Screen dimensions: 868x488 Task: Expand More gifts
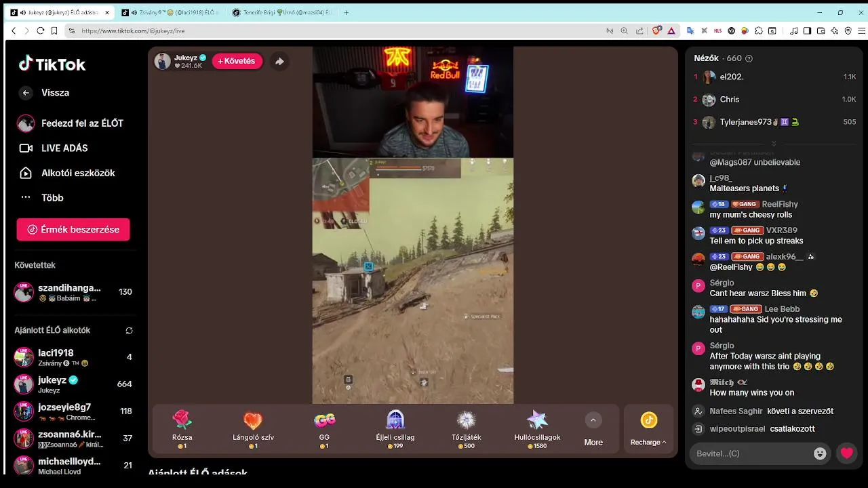point(593,429)
